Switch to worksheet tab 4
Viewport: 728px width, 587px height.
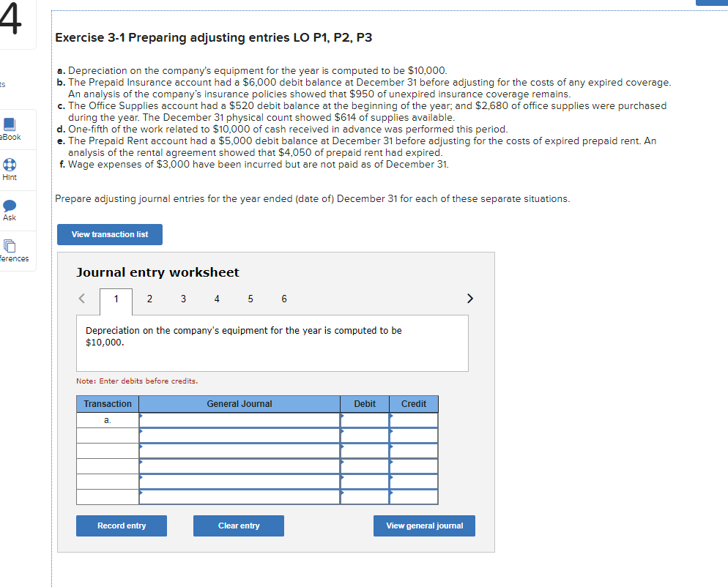217,299
